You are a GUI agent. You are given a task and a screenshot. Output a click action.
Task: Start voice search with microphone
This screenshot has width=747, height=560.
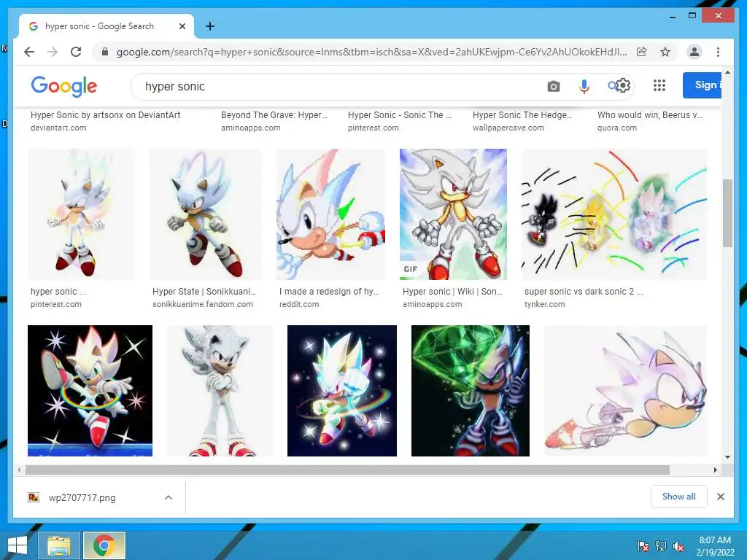tap(584, 86)
